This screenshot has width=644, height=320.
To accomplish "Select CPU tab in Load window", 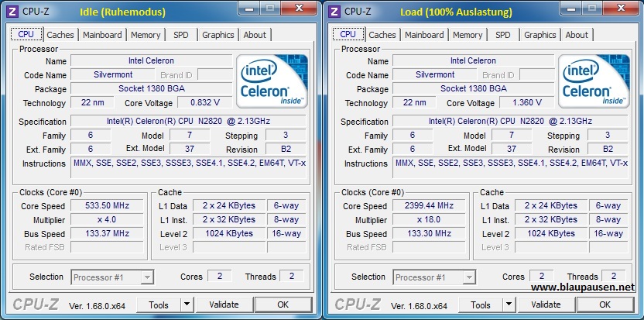I will pos(348,34).
